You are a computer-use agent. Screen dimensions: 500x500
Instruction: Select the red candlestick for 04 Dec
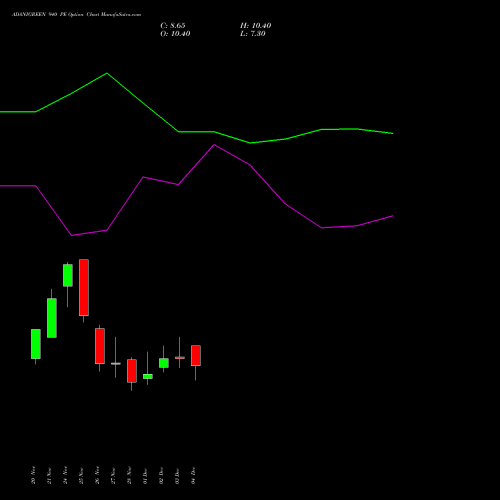click(x=196, y=356)
